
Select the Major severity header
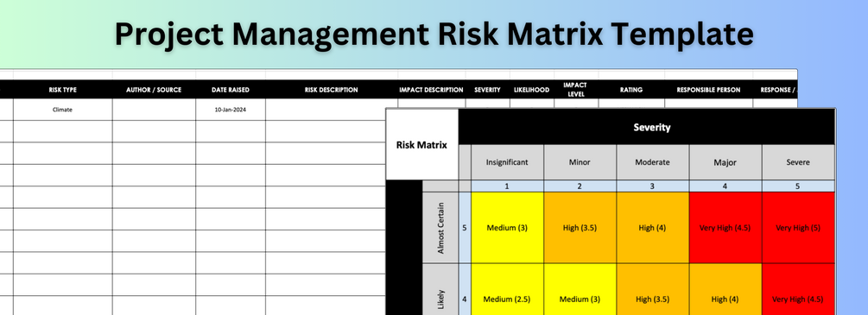pos(725,162)
